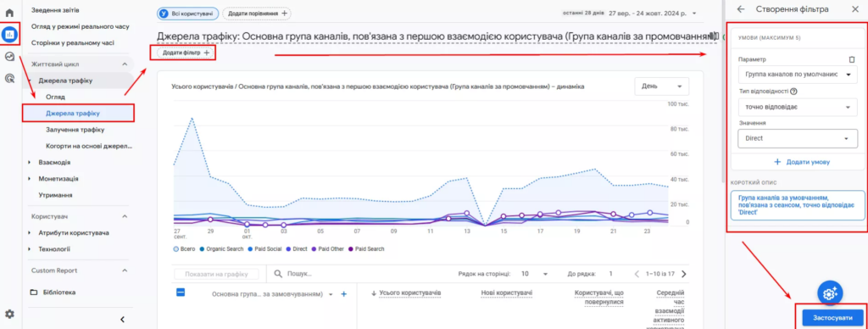Toggle Paid Other series in legend
868x329 pixels.
tap(329, 249)
